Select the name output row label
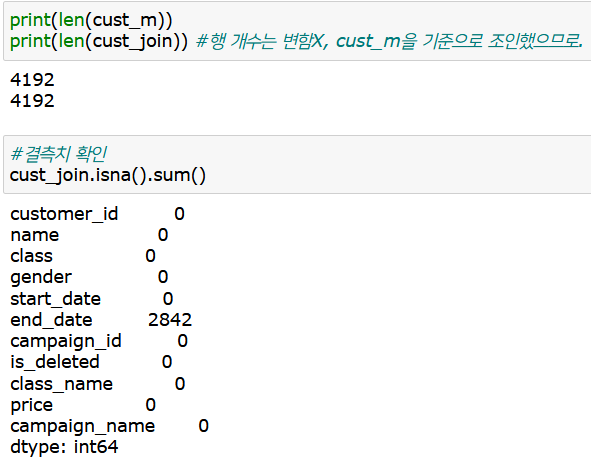Viewport: 591px width, 470px height. coord(35,236)
